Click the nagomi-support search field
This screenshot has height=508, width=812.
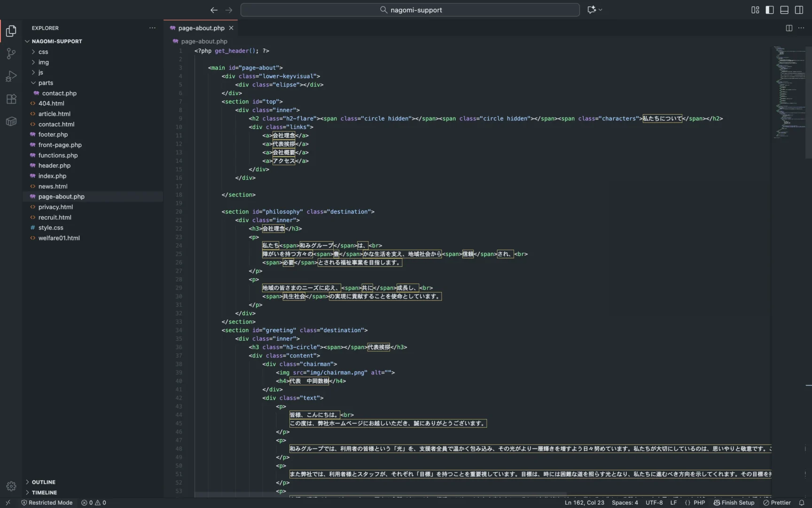(410, 10)
